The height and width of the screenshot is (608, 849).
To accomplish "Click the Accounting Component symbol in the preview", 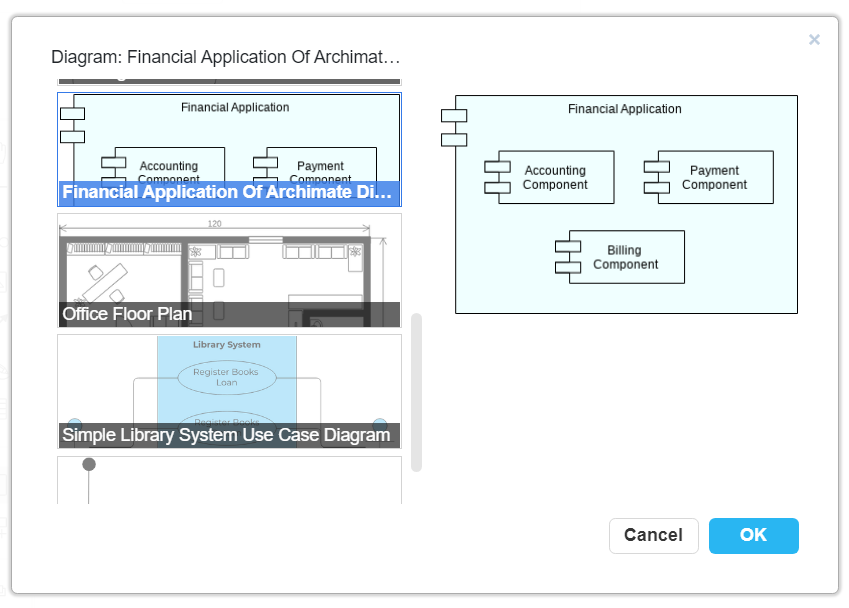I will [x=498, y=177].
